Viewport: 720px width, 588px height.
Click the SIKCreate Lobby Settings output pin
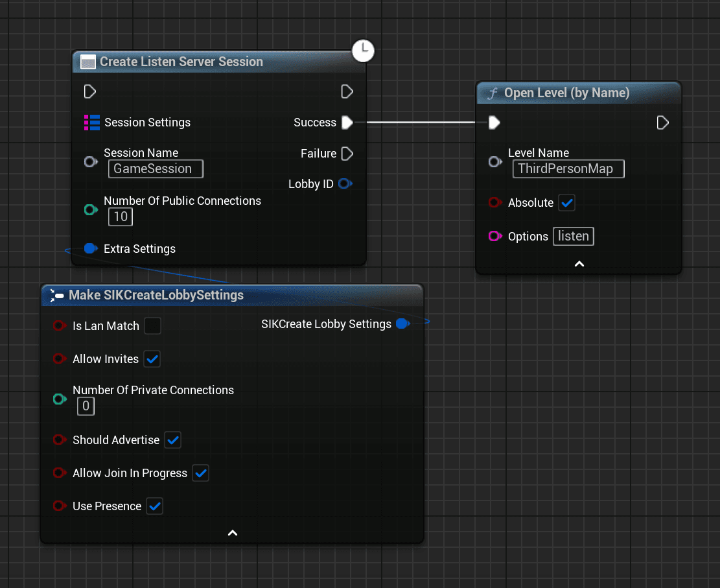(x=402, y=324)
